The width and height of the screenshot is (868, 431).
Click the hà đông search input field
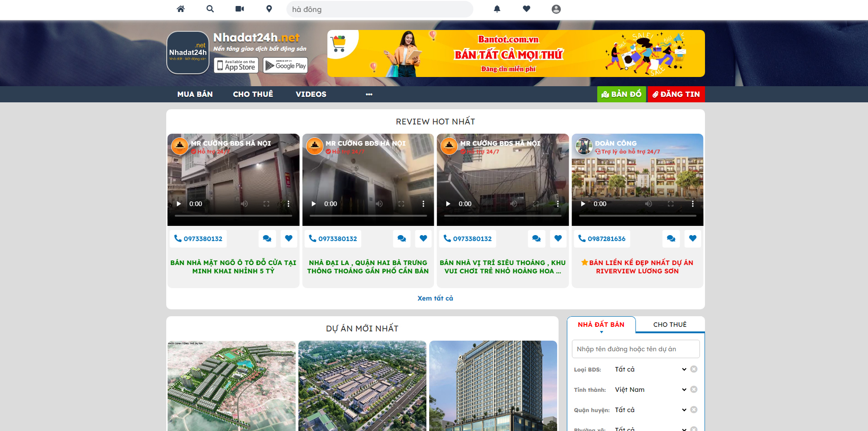pos(379,9)
